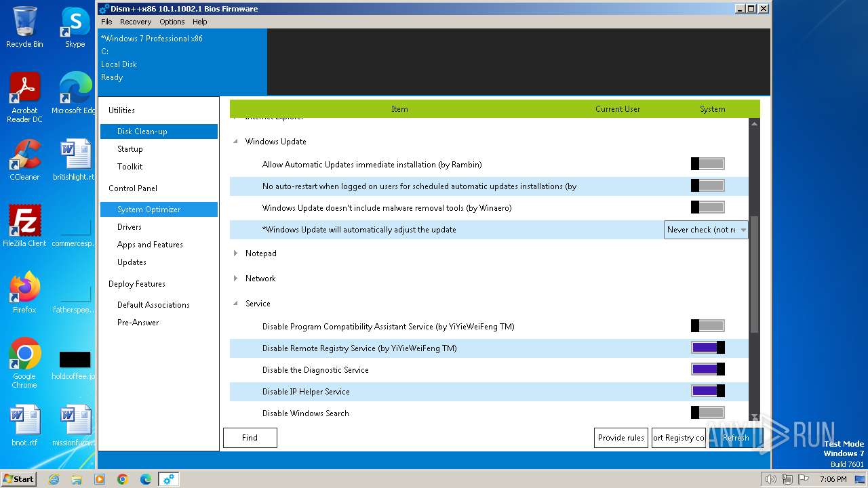Open the Options menu

coord(172,22)
